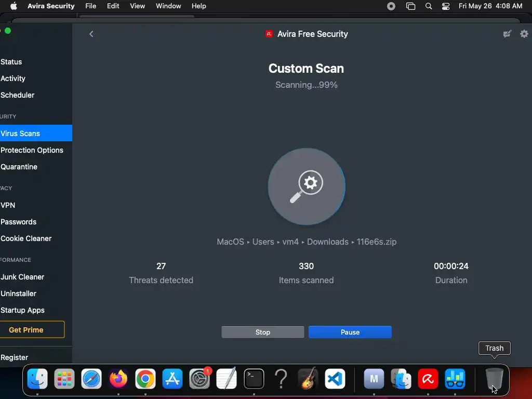532x399 pixels.
Task: Select Status in the sidebar
Action: pyautogui.click(x=11, y=62)
